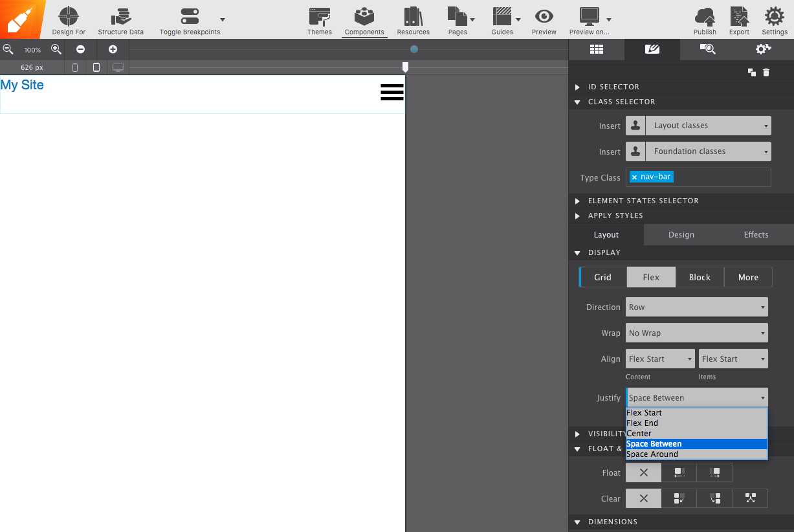Add a breakpoint with the plus circle
The width and height of the screenshot is (794, 532).
[x=113, y=49]
